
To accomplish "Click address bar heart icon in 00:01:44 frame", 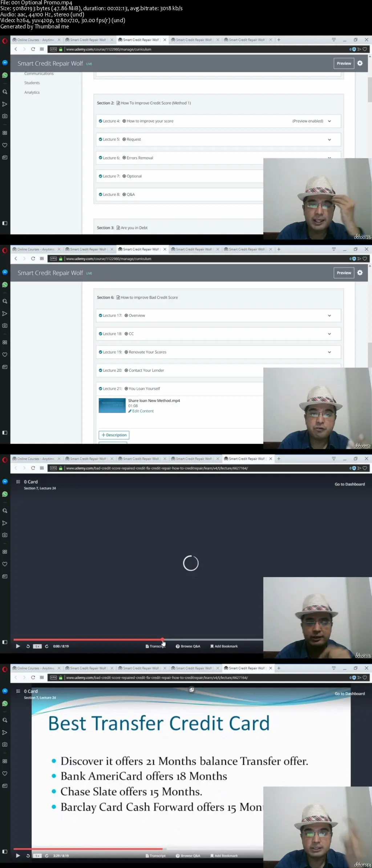I will pyautogui.click(x=365, y=677).
